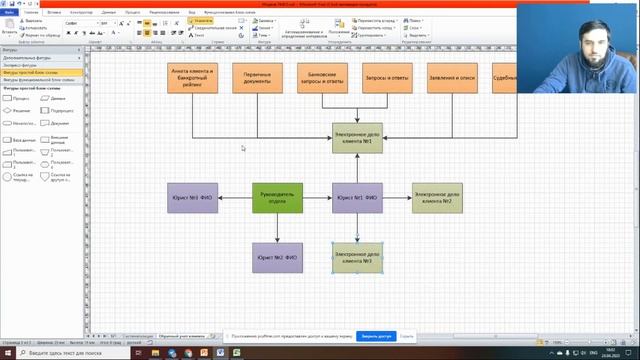
Task: Select the Руководитель отдела green box
Action: (x=278, y=198)
